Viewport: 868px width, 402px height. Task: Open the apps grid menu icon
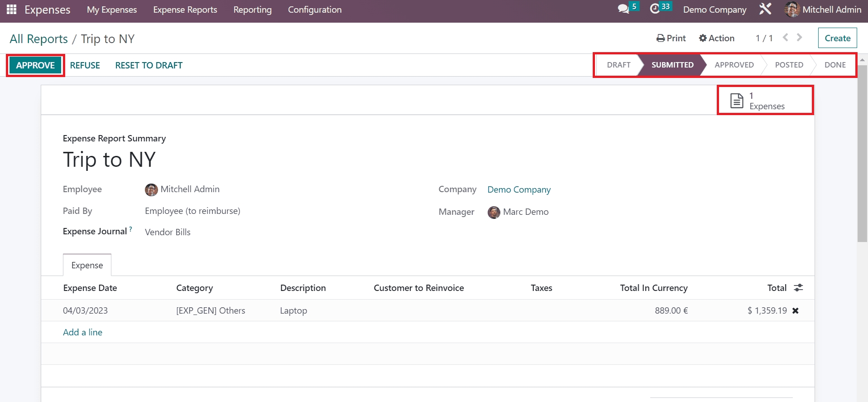[12, 10]
